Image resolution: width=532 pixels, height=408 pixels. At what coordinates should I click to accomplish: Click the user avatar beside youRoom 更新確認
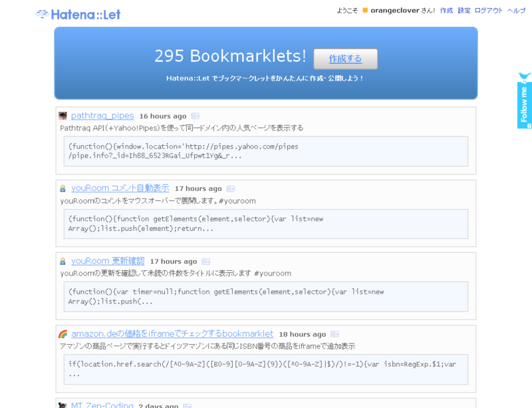(63, 261)
